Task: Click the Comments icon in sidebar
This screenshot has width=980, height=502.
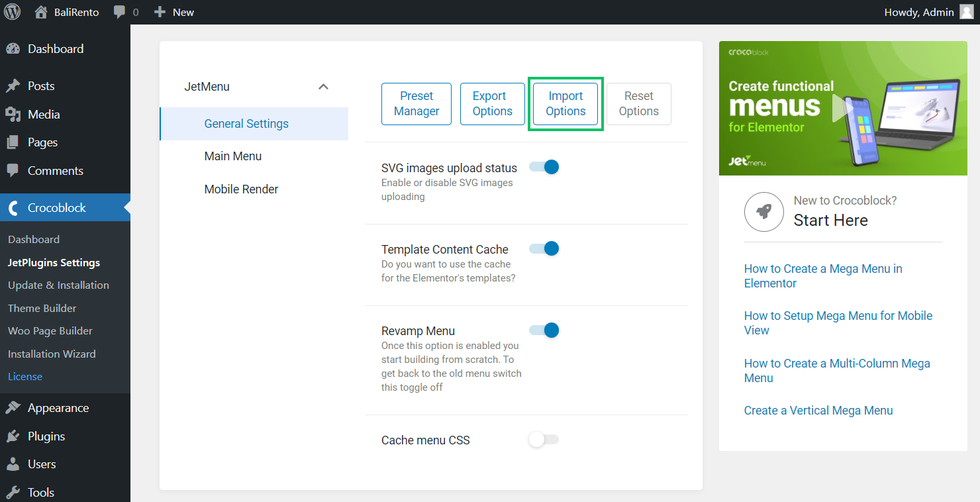Action: pyautogui.click(x=13, y=171)
